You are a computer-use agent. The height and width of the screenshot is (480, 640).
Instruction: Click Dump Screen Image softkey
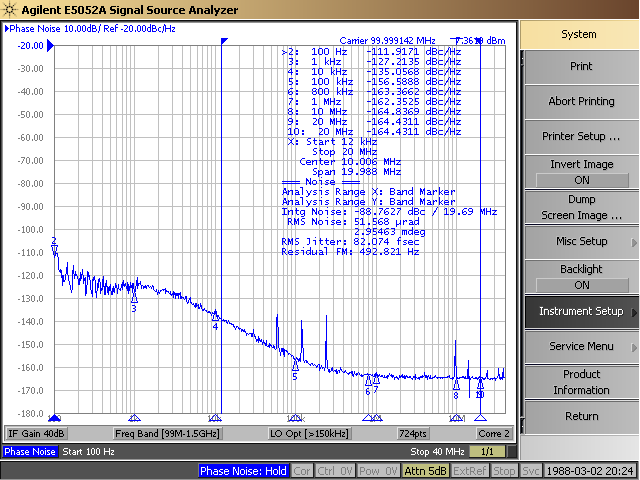point(581,207)
